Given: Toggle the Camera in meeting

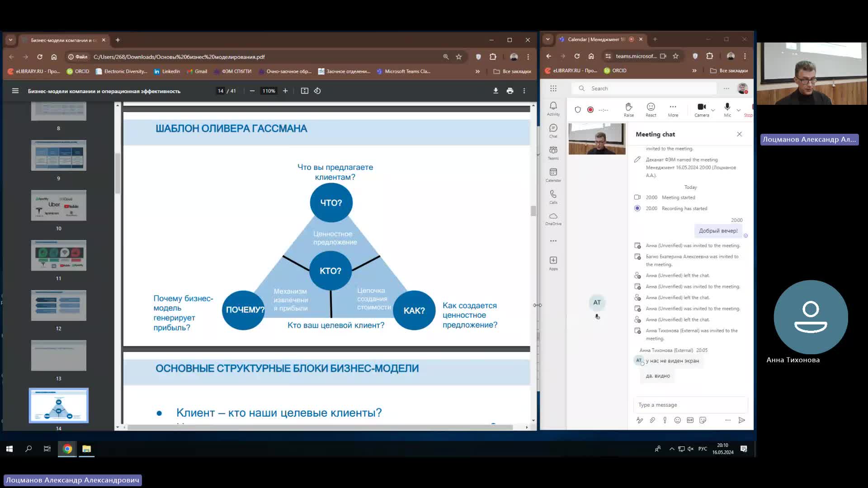Looking at the screenshot, I should pos(702,109).
